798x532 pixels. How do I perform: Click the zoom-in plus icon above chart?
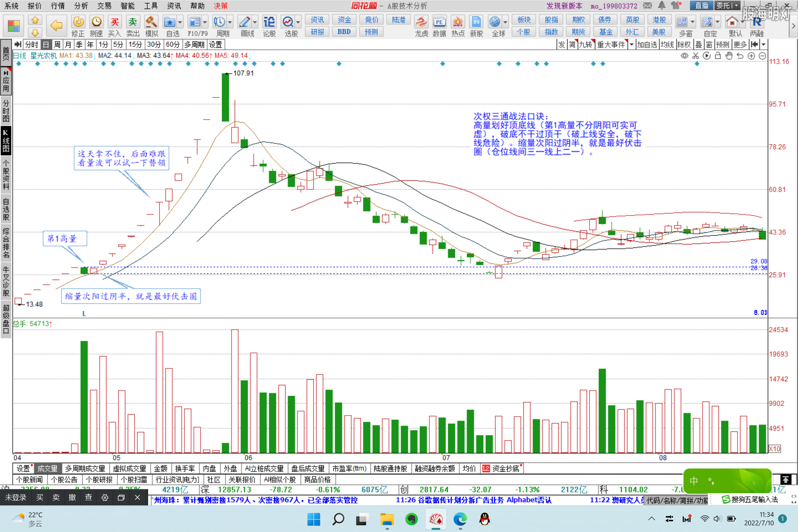click(x=751, y=56)
